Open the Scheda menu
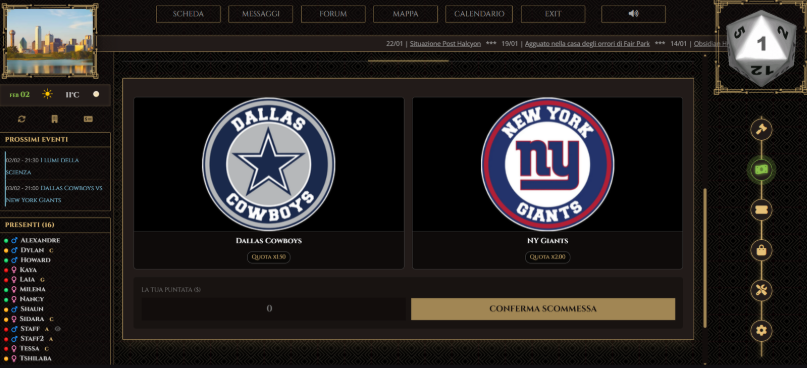The height and width of the screenshot is (368, 807). [188, 14]
